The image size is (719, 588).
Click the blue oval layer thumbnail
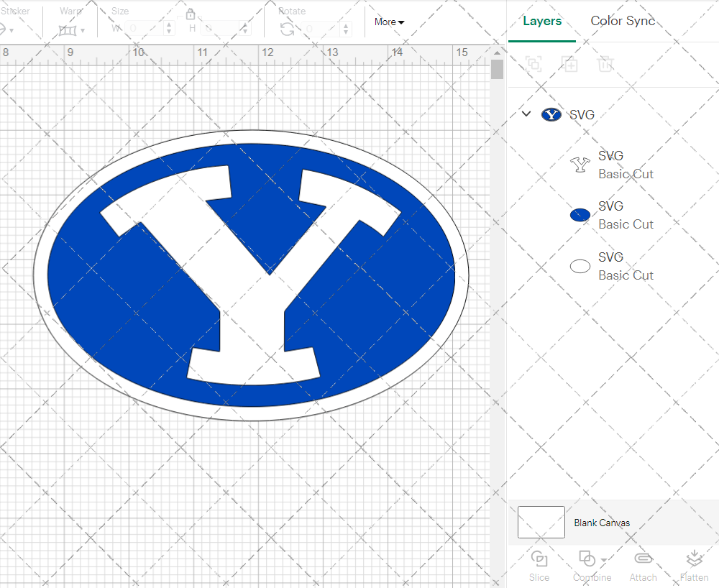click(580, 214)
